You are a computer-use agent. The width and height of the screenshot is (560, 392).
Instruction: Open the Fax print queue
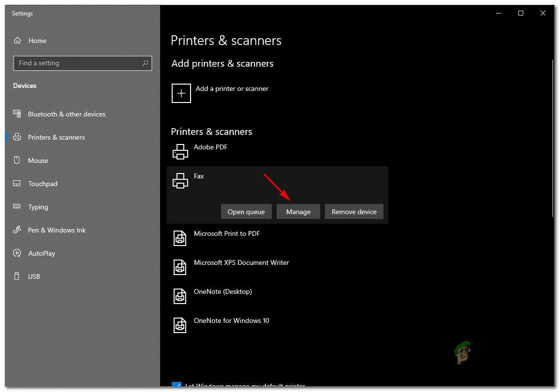coord(246,212)
